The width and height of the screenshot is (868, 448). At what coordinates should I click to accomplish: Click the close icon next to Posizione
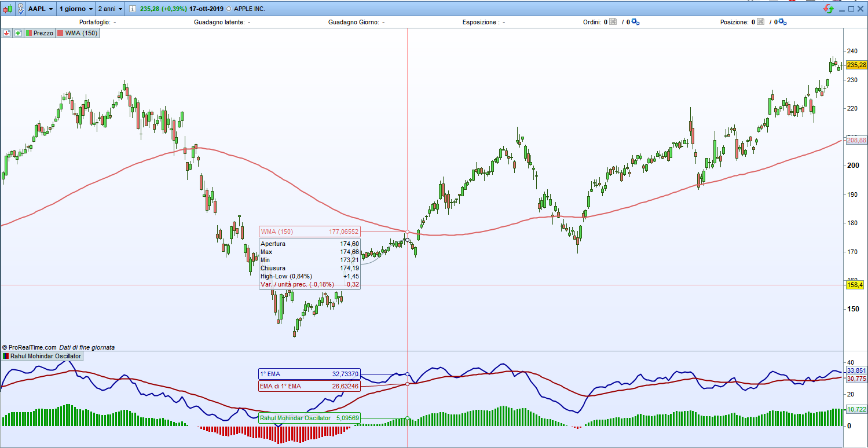point(761,22)
